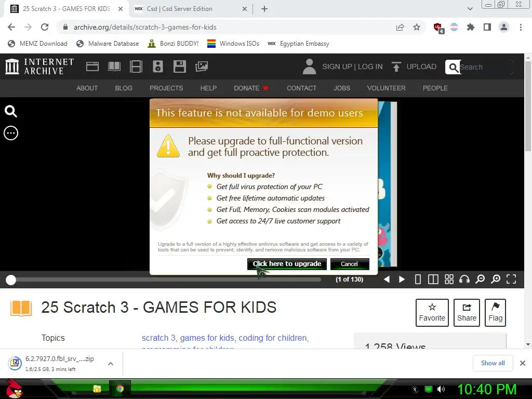The width and height of the screenshot is (532, 399).
Task: Click the LOG IN link
Action: [370, 66]
